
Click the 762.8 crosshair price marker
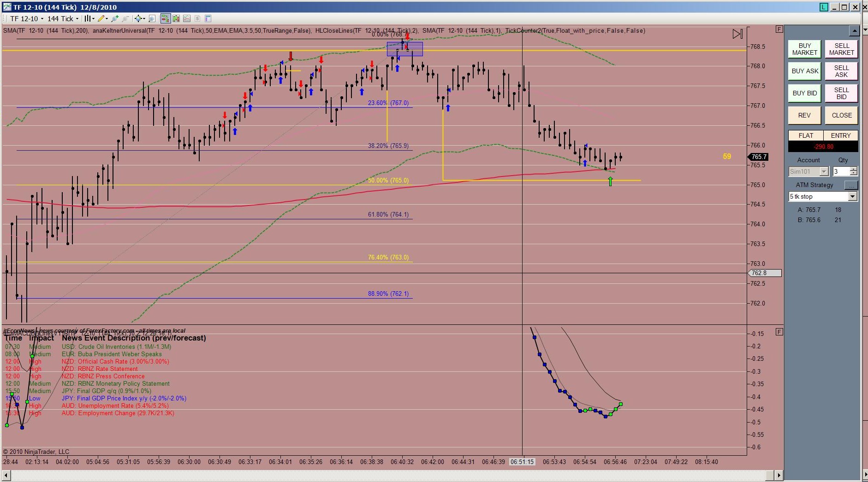765,273
